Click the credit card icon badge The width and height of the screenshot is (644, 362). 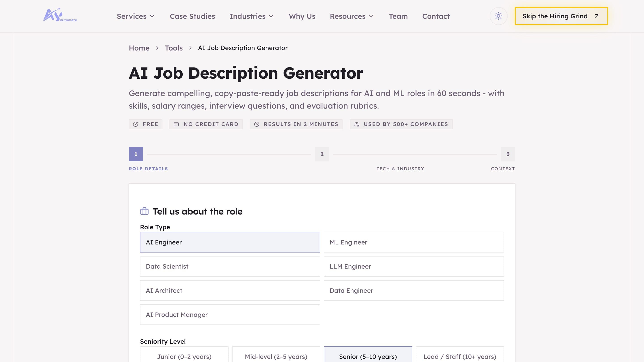(x=176, y=124)
